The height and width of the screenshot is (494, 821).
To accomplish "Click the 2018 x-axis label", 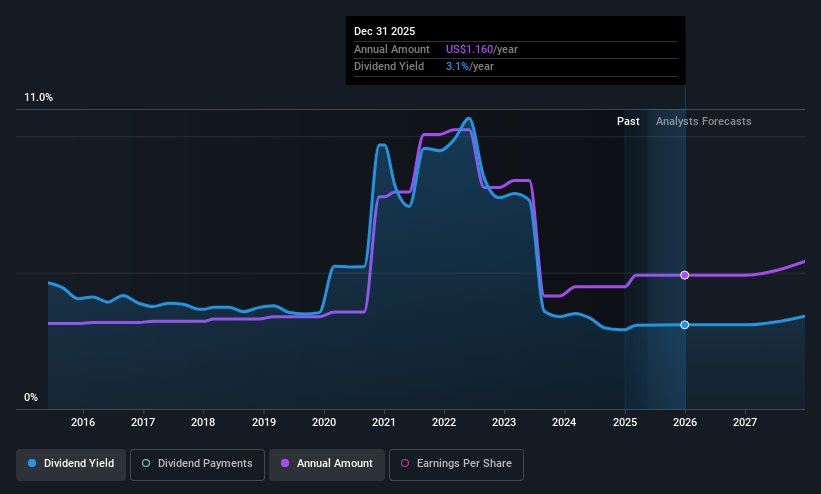I will [203, 422].
